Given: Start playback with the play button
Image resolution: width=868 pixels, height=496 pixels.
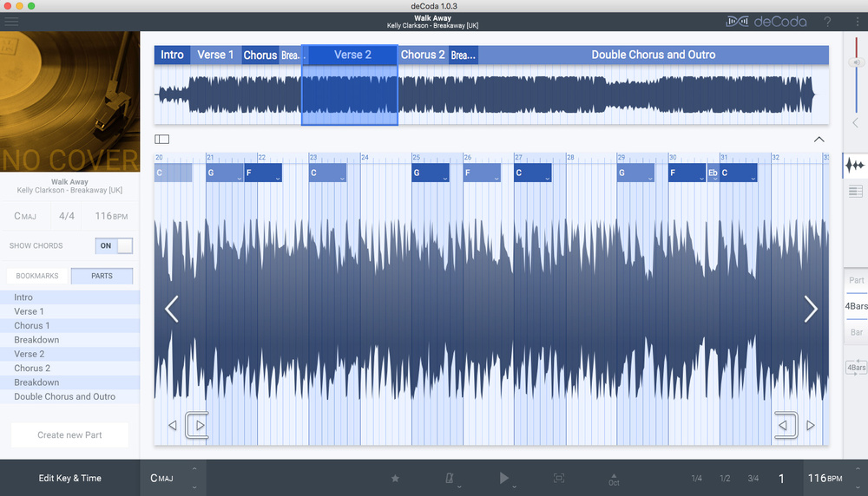Looking at the screenshot, I should (x=503, y=478).
